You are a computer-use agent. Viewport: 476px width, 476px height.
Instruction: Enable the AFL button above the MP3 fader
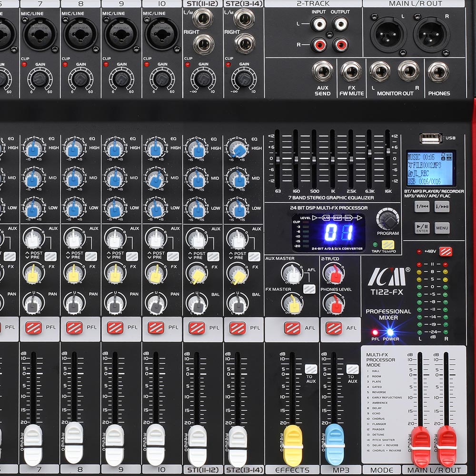tap(334, 328)
